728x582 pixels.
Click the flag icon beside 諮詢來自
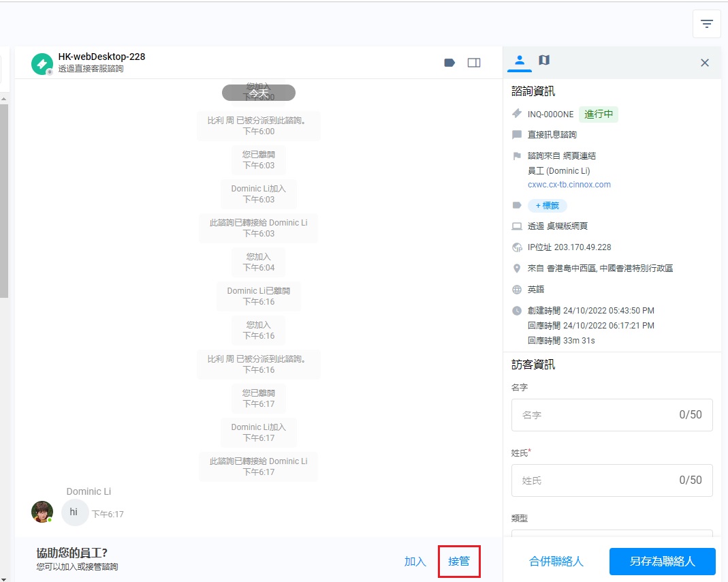pos(517,156)
